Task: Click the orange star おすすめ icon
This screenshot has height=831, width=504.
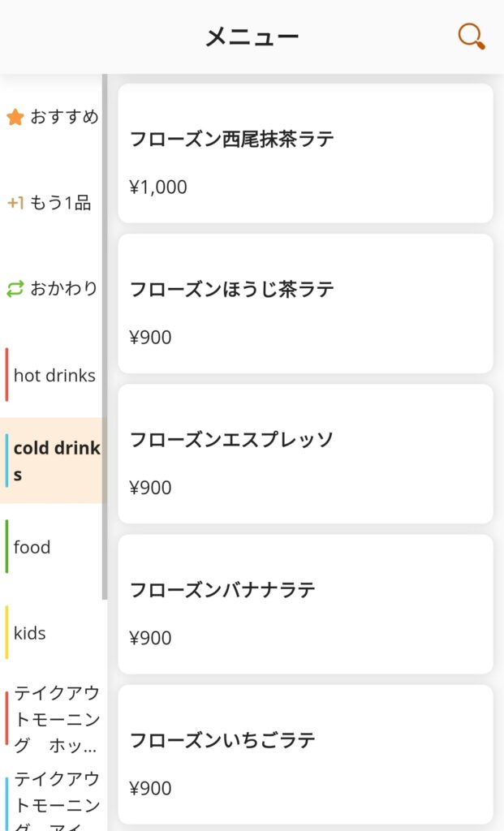Action: point(15,118)
